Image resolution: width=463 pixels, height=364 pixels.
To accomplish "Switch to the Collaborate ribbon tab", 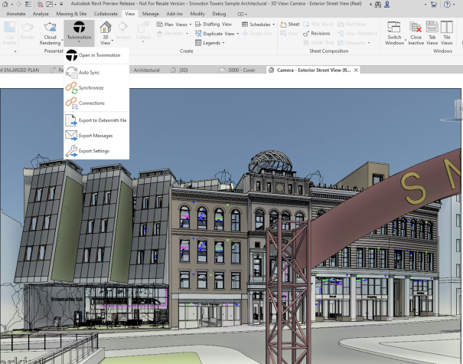I will [106, 14].
